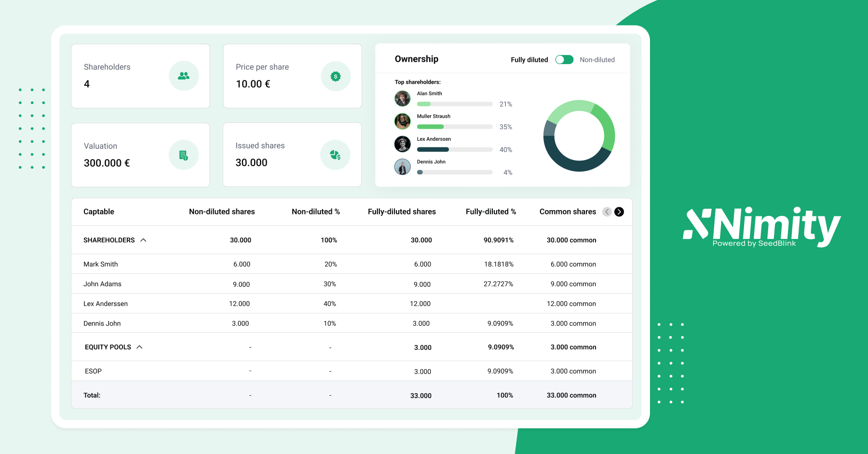The height and width of the screenshot is (454, 868).
Task: Toggle the Fully diluted ownership switch
Action: pos(564,60)
